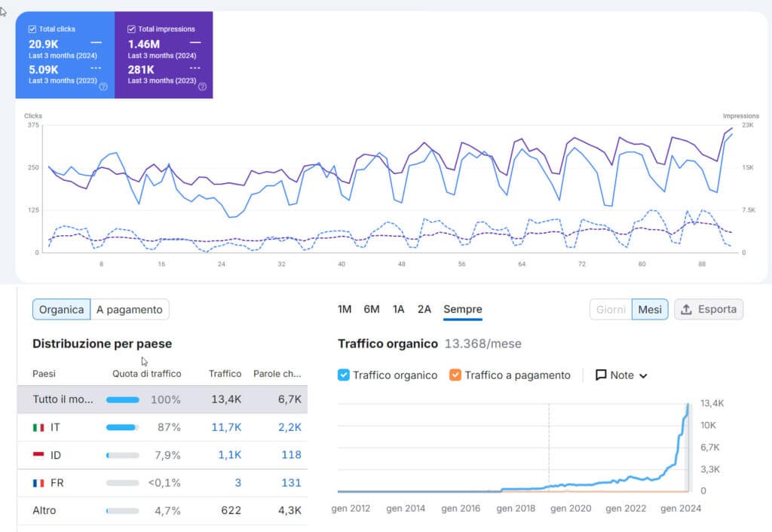Click help icon in Total impressions card
The height and width of the screenshot is (532, 772).
202,87
